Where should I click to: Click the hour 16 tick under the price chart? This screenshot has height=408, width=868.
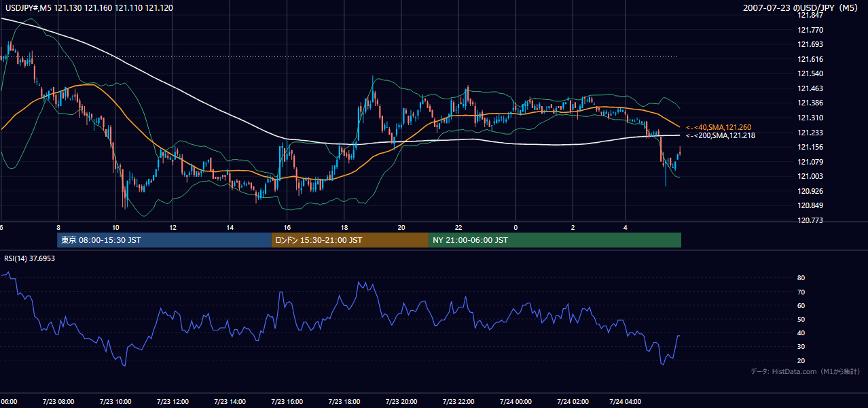point(287,227)
